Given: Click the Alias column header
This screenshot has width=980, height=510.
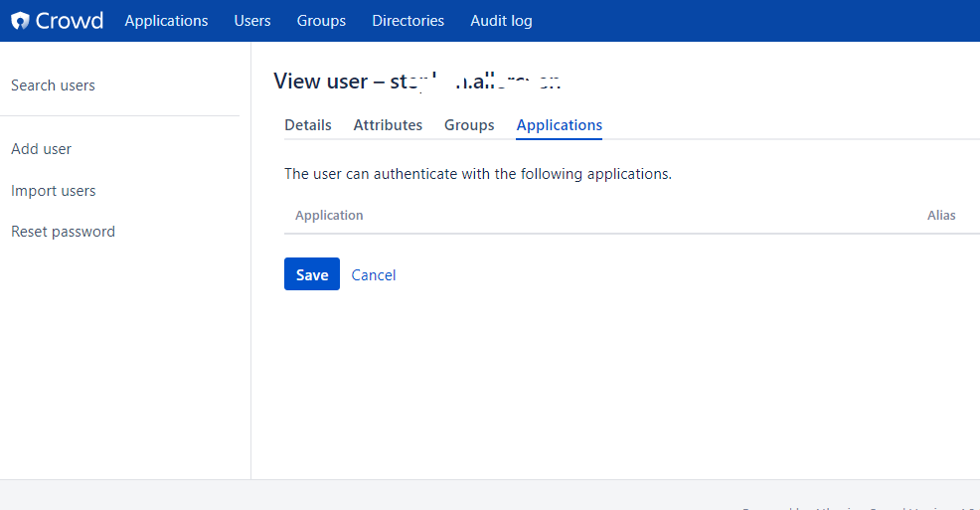Looking at the screenshot, I should [x=941, y=215].
